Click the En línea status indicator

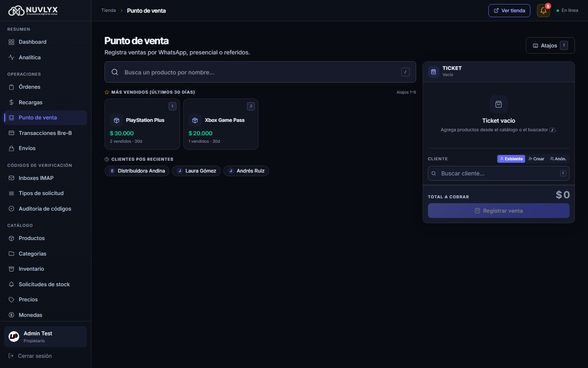pos(567,11)
